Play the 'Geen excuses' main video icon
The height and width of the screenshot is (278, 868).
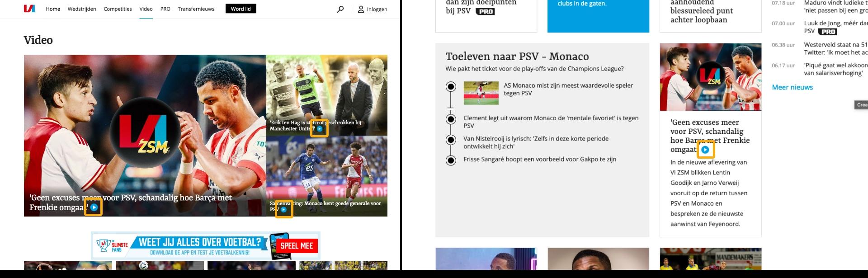94,207
